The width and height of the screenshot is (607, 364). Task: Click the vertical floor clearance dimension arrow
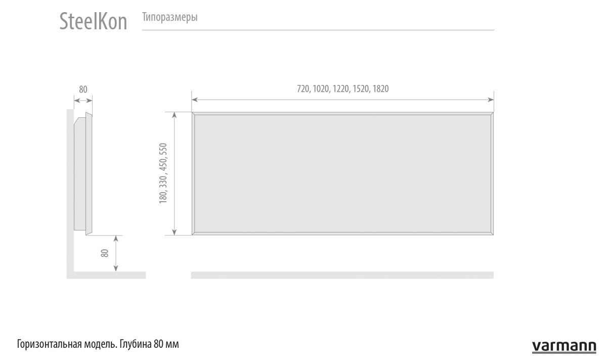tap(116, 253)
